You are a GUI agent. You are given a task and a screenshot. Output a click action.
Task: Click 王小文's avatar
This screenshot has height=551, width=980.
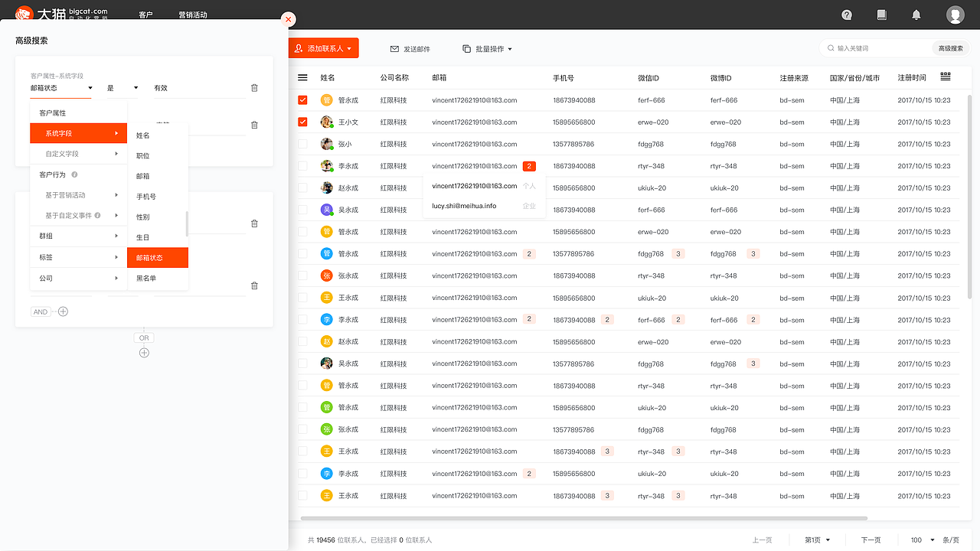(x=326, y=122)
